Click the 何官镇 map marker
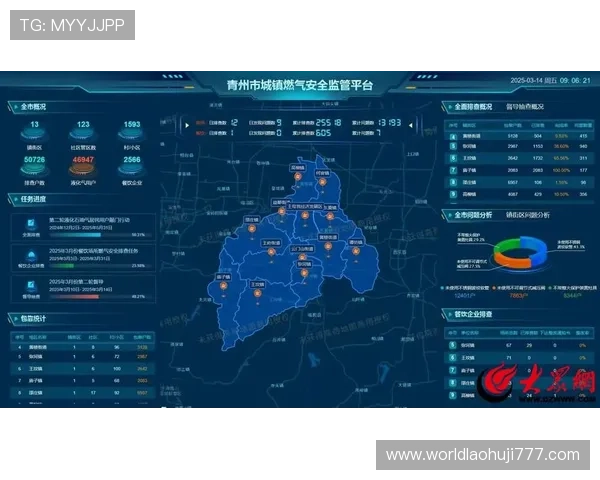The width and height of the screenshot is (600, 480). 323,182
